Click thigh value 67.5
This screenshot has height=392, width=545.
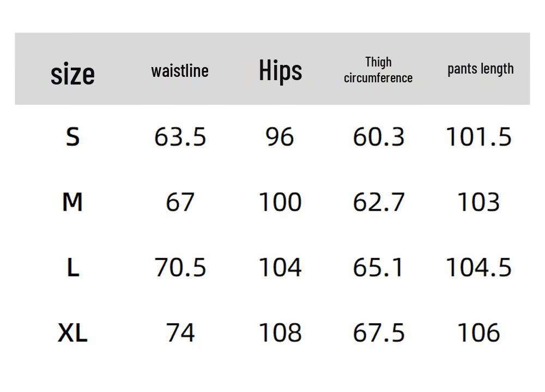tap(379, 333)
